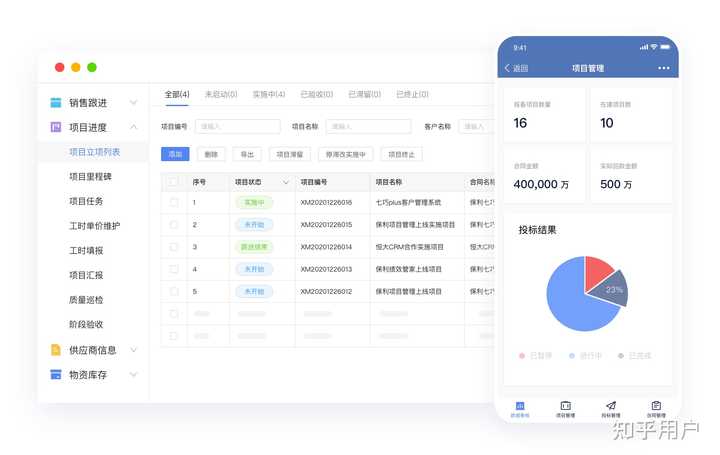Tap the 投标管理 paper-plane icon
Viewport: 720px width, 455px height.
point(611,405)
